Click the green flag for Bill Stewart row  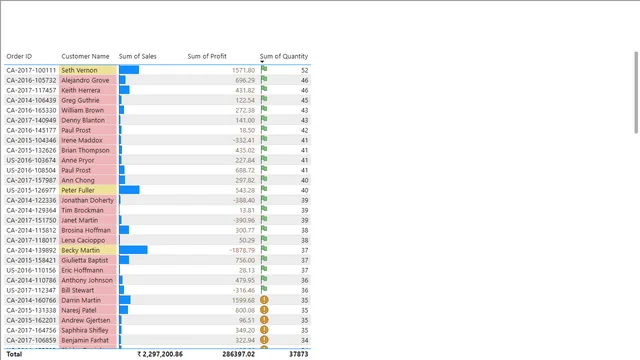click(264, 290)
